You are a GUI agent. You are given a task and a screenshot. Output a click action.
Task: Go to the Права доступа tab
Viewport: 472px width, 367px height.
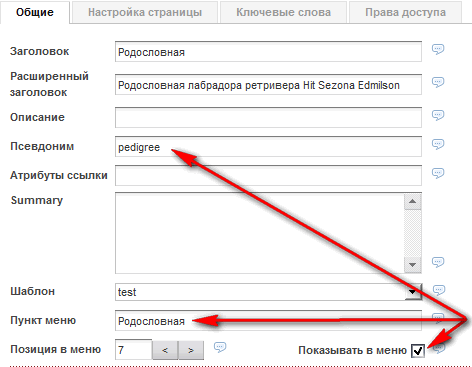click(405, 12)
